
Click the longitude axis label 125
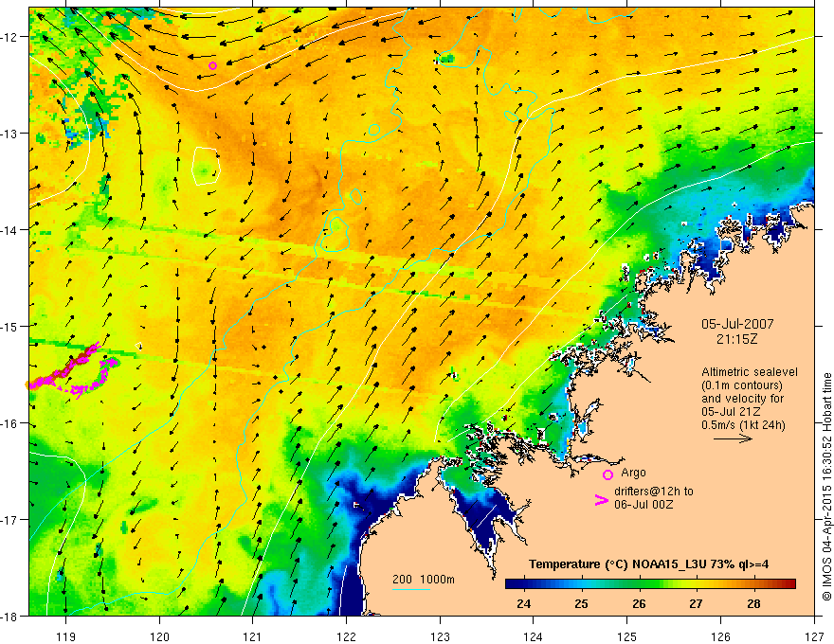pyautogui.click(x=627, y=636)
